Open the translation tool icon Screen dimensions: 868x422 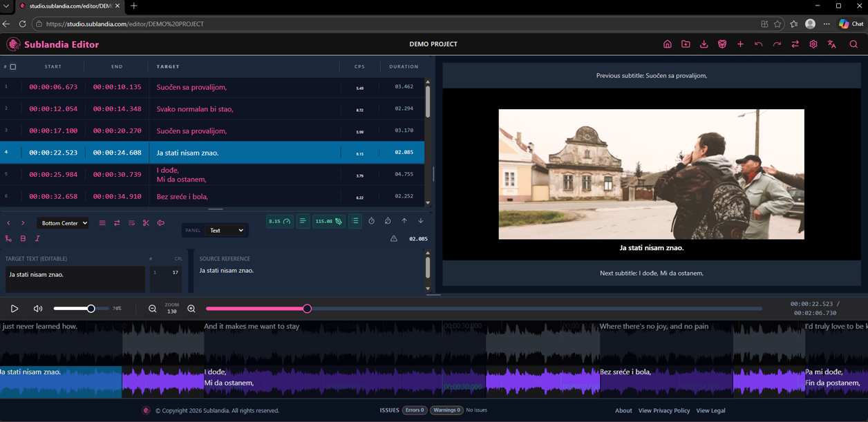(831, 44)
